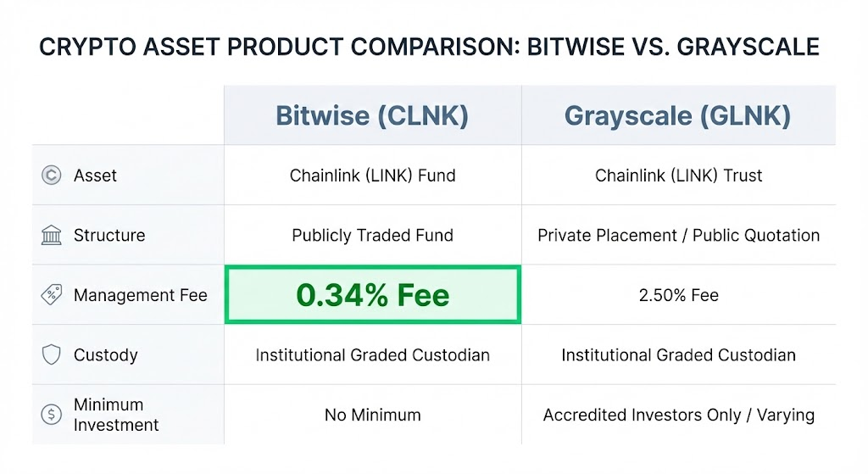The image size is (868, 474).
Task: Select the Publicly Traded Fund cell
Action: click(x=372, y=235)
